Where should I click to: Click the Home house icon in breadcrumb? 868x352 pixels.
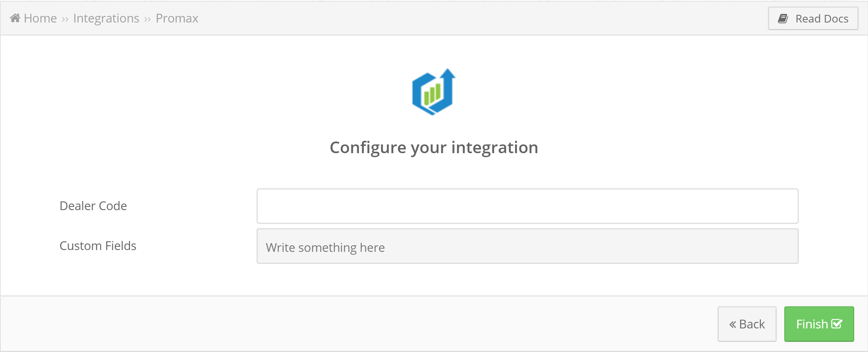coord(15,18)
